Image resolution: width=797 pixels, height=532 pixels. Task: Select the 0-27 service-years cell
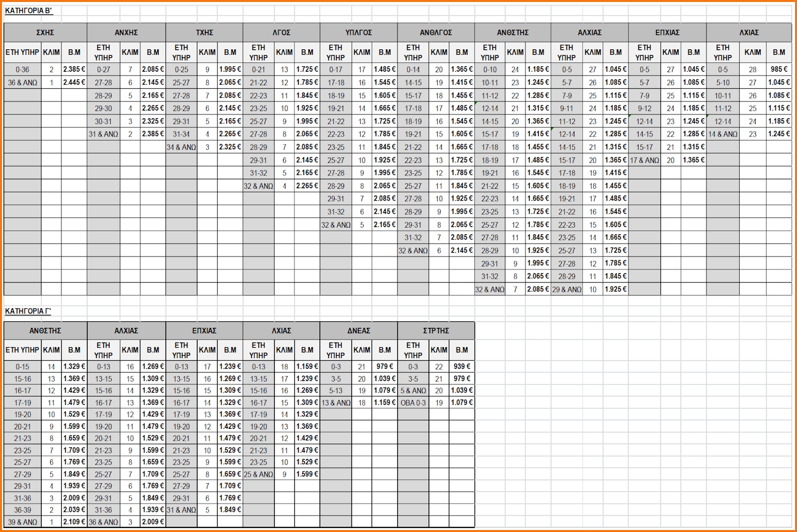pyautogui.click(x=104, y=69)
